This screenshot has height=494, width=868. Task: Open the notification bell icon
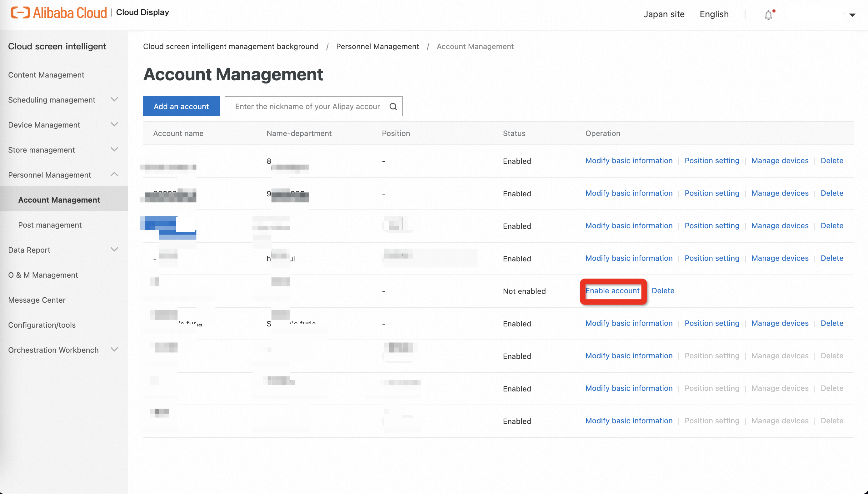tap(768, 15)
